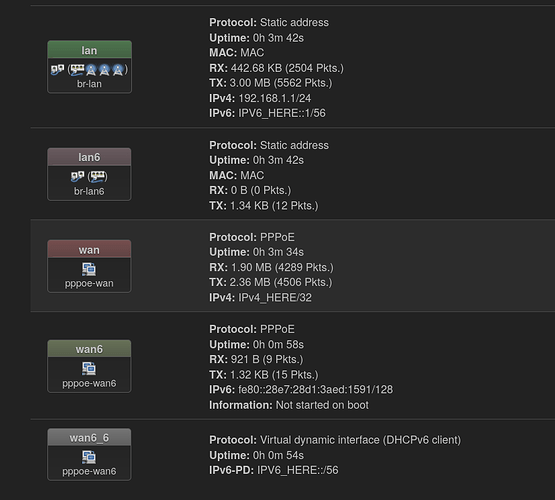
Task: Click the pppoe-wan tunnel device icon
Action: click(x=89, y=269)
